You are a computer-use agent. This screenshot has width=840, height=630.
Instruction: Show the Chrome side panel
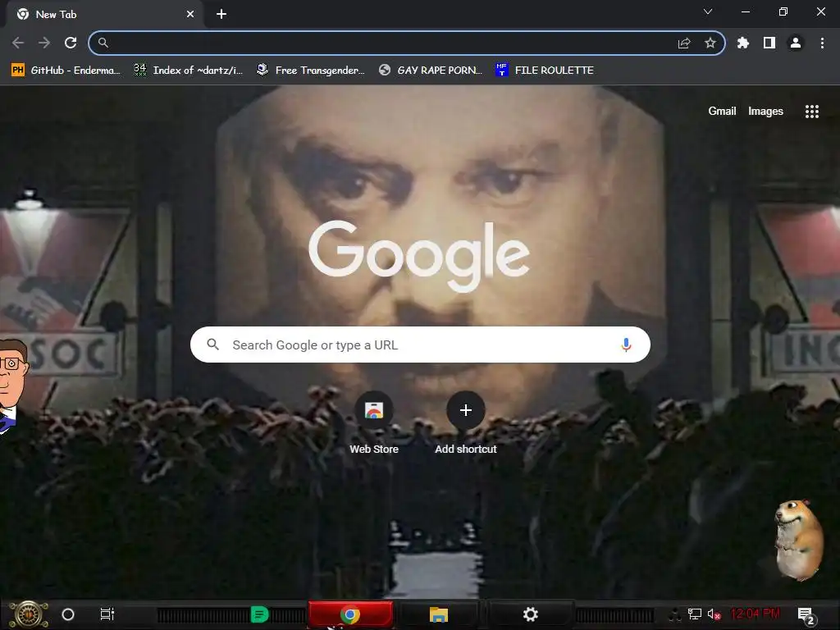pos(769,43)
